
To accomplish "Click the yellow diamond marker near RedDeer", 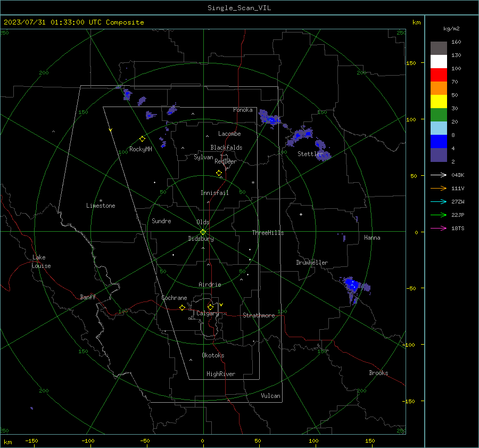I will (219, 173).
